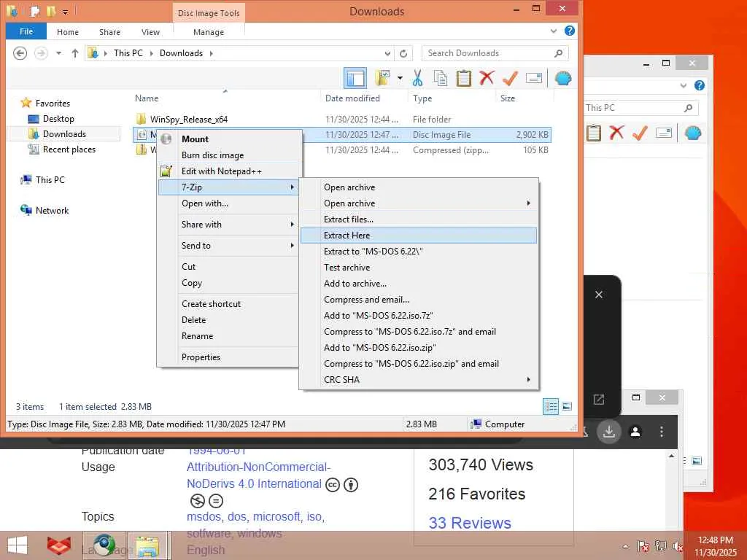Open recent locations dropdown arrow

coord(58,53)
